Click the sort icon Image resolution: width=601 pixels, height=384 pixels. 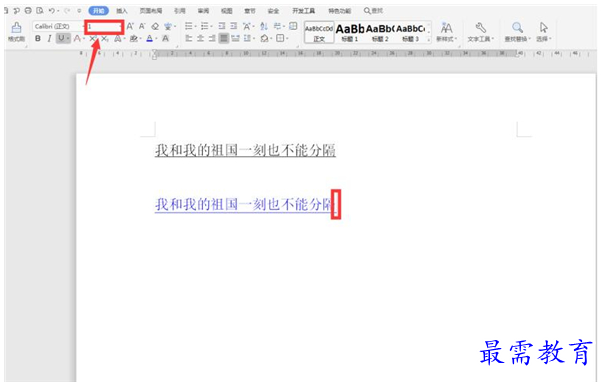[x=264, y=26]
